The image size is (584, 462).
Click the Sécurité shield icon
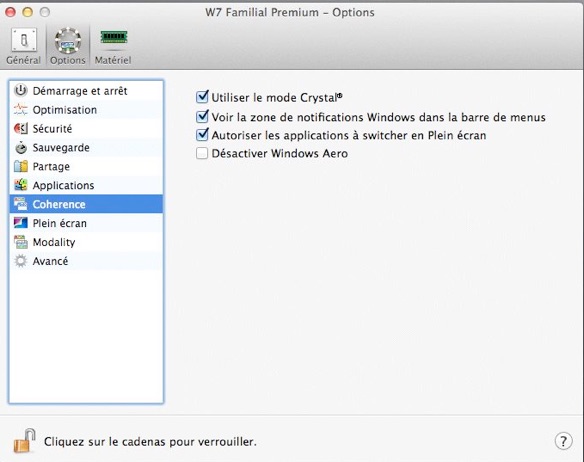pos(21,129)
